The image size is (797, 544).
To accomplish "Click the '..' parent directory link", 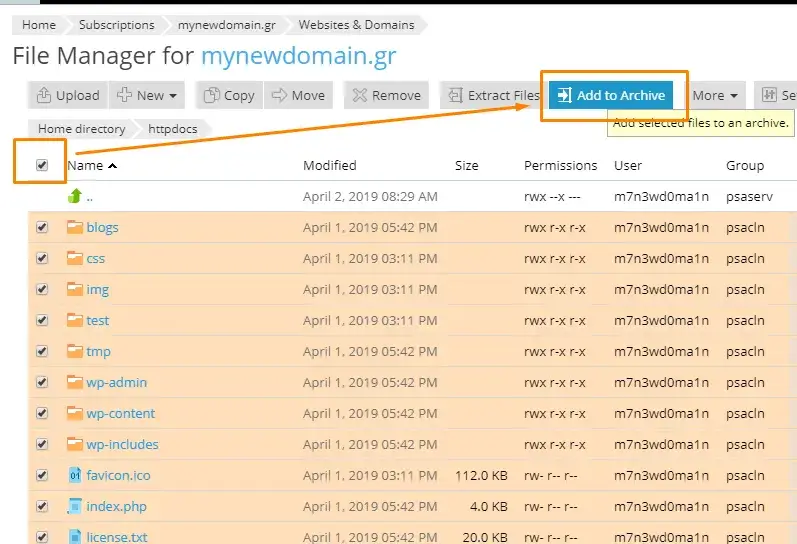I will (x=89, y=197).
